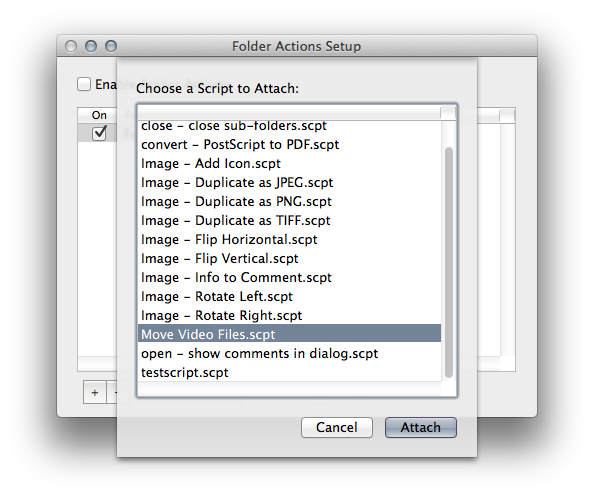
Task: Click the Cancel button
Action: [x=337, y=427]
